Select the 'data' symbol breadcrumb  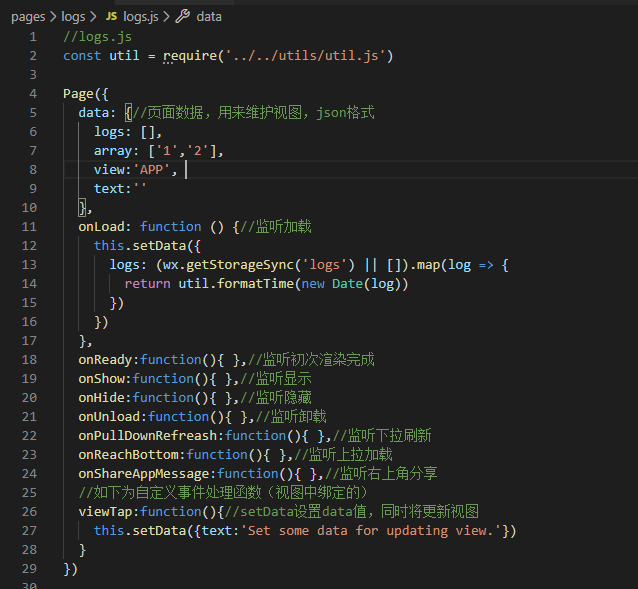[209, 17]
